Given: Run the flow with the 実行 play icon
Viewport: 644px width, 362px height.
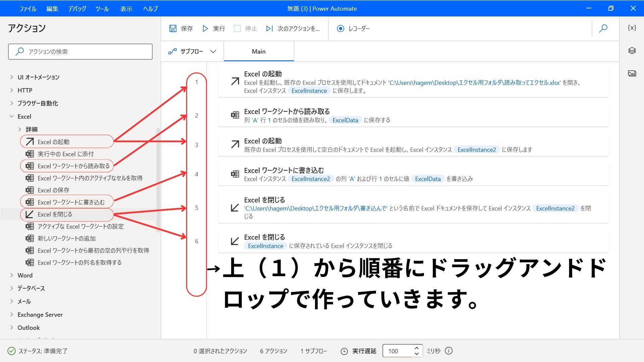Looking at the screenshot, I should click(x=205, y=28).
